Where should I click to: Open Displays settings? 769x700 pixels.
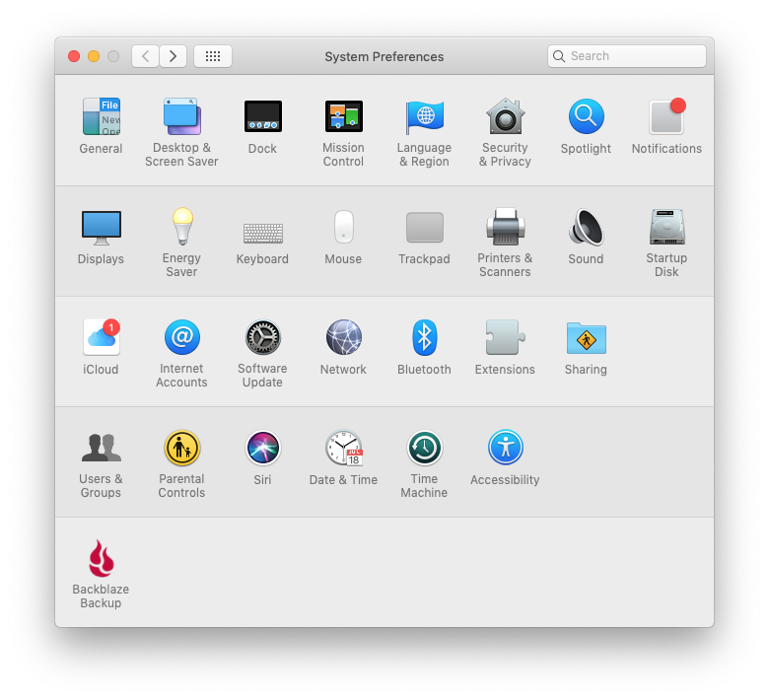[x=102, y=228]
